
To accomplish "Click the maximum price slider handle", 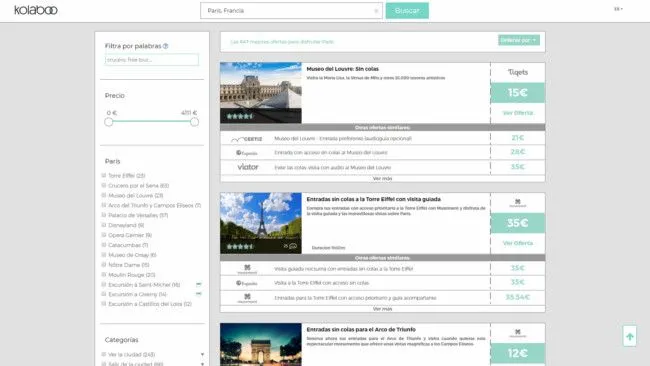I will tap(194, 122).
